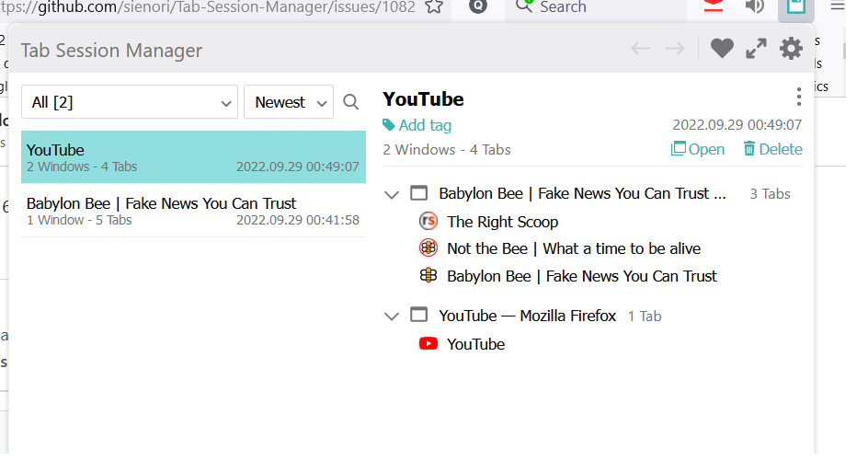Click the heart donate icon

pos(722,49)
